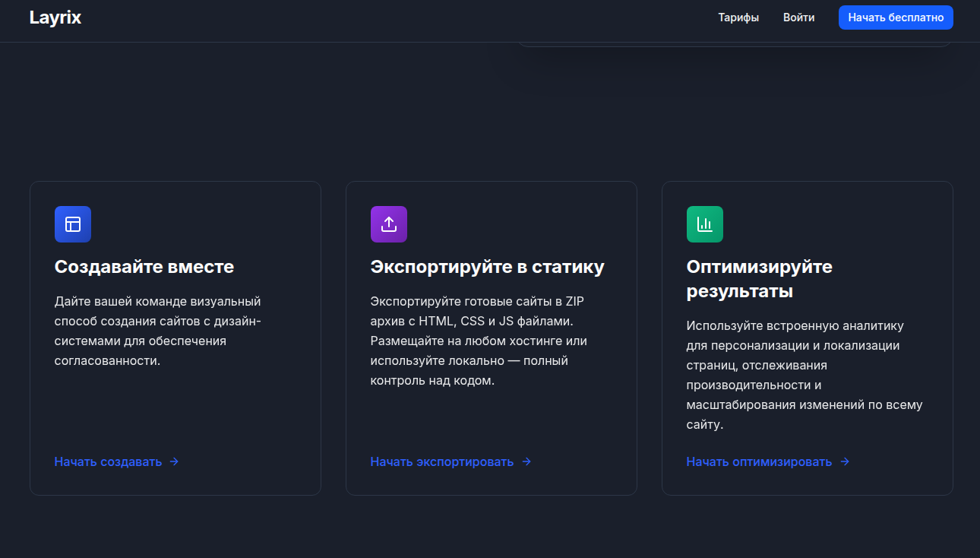Click the 'Начать бесплатно' button
980x558 pixels.
click(896, 17)
